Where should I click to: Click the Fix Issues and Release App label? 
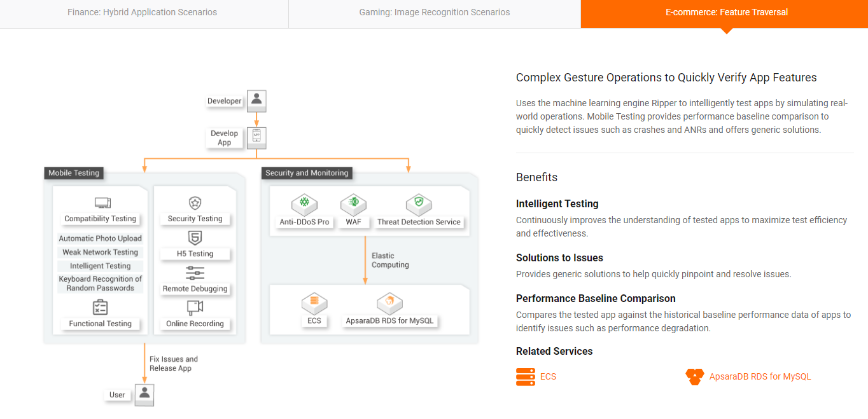[174, 364]
